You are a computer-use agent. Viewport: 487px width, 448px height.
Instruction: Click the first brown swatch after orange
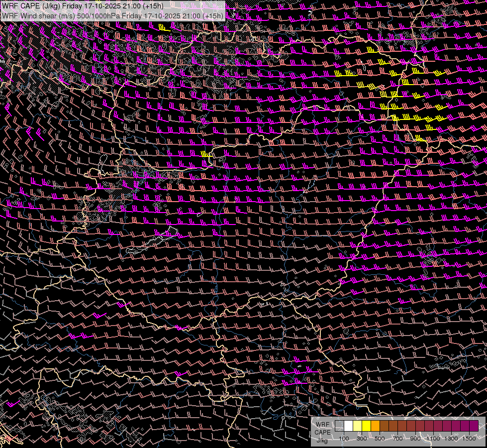[384, 426]
